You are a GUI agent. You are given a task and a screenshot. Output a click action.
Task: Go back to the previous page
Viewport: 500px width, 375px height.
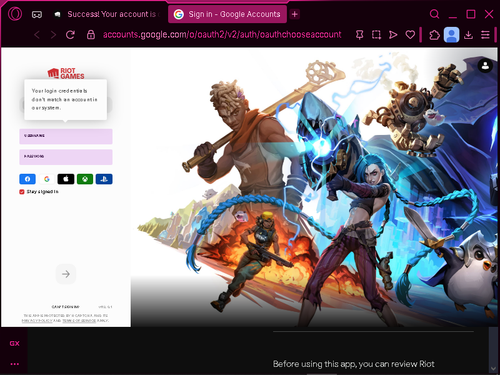click(x=37, y=35)
